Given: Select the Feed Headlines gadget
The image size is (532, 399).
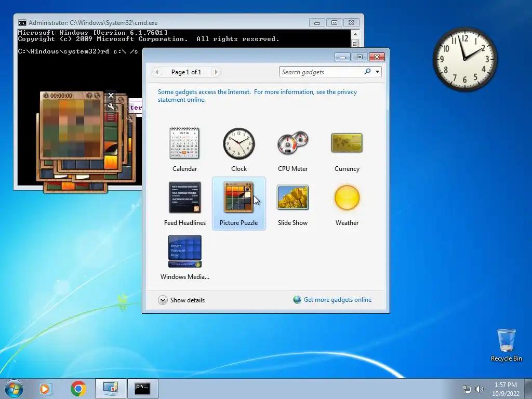Looking at the screenshot, I should 184,204.
